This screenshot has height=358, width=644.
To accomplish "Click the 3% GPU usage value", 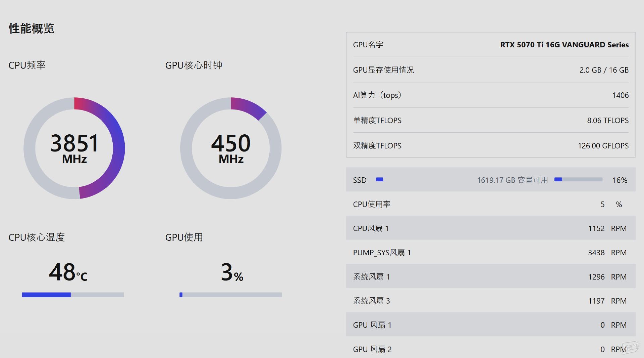I will click(x=232, y=272).
